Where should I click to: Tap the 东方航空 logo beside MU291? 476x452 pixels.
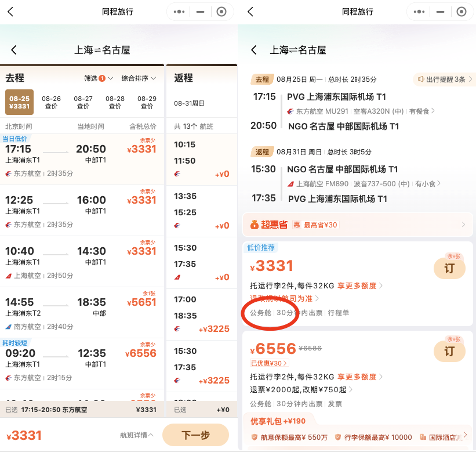(290, 111)
